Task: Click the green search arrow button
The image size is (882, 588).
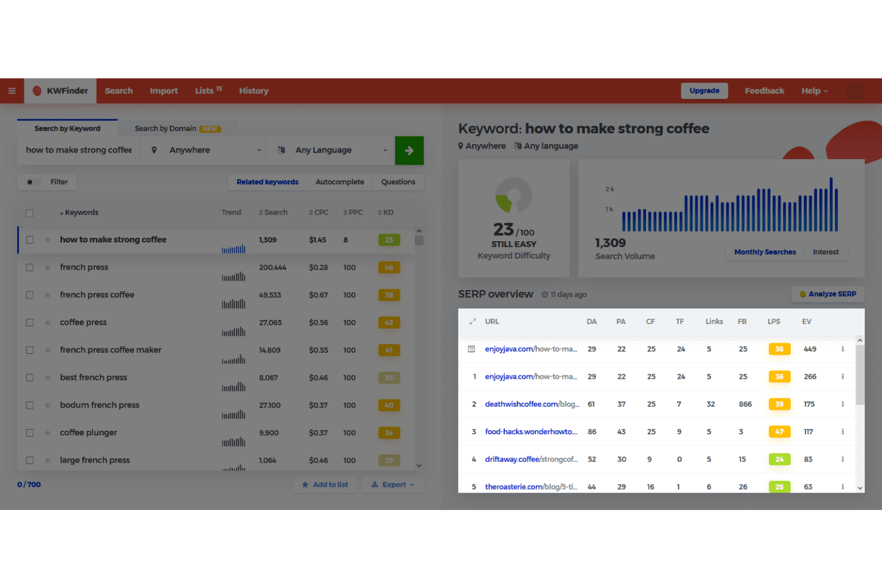Action: pos(409,150)
